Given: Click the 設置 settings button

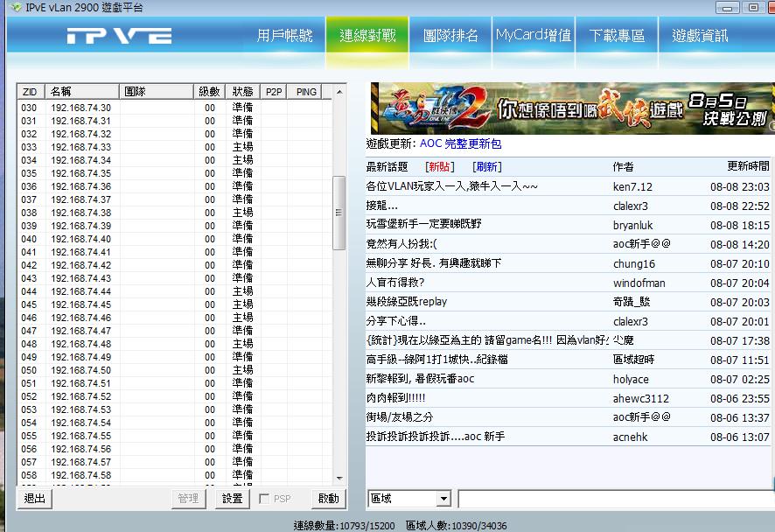Looking at the screenshot, I should click(x=232, y=499).
